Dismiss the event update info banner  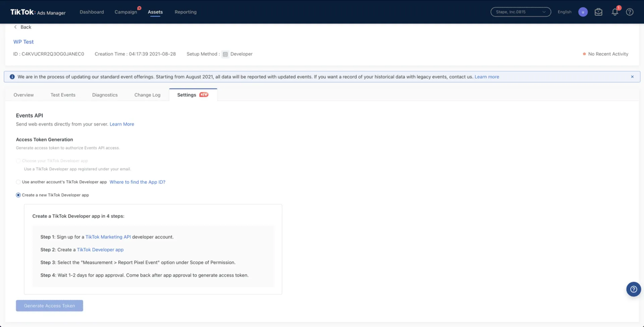tap(632, 77)
